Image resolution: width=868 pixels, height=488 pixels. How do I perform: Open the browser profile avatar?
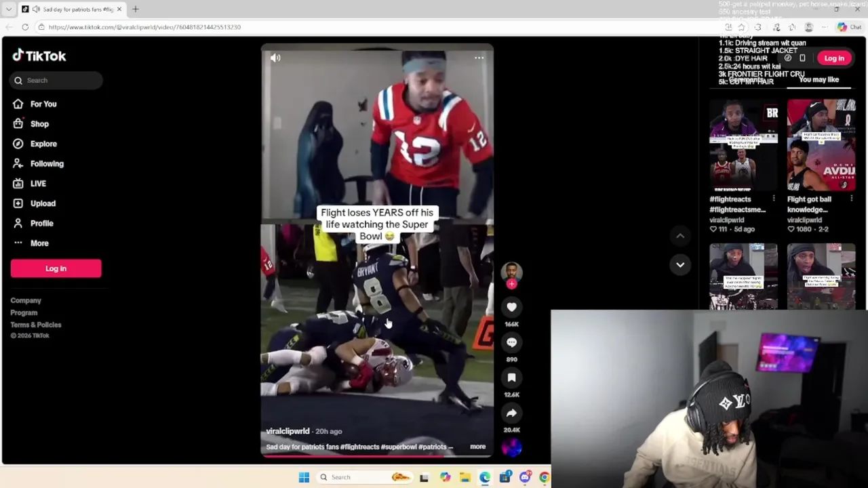pos(808,27)
